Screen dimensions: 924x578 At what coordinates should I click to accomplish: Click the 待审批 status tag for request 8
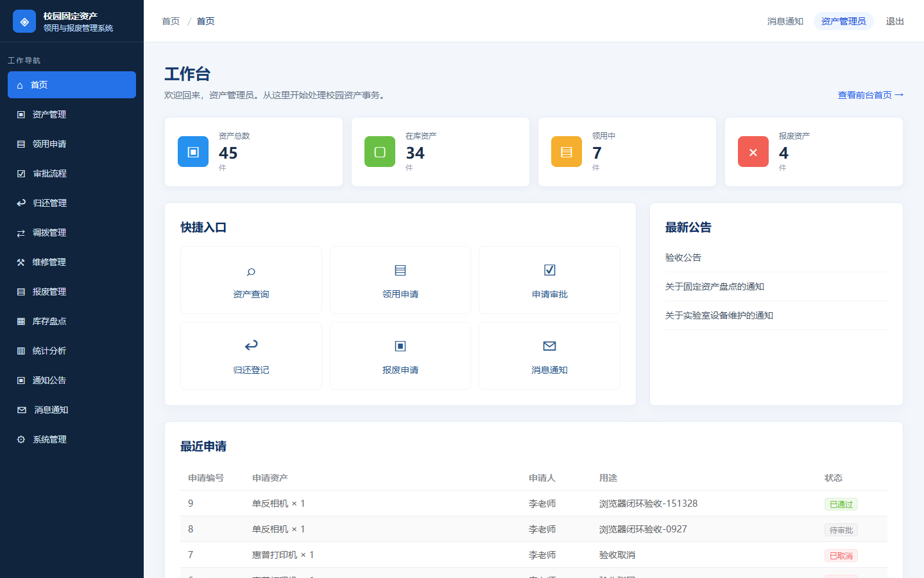(x=841, y=530)
